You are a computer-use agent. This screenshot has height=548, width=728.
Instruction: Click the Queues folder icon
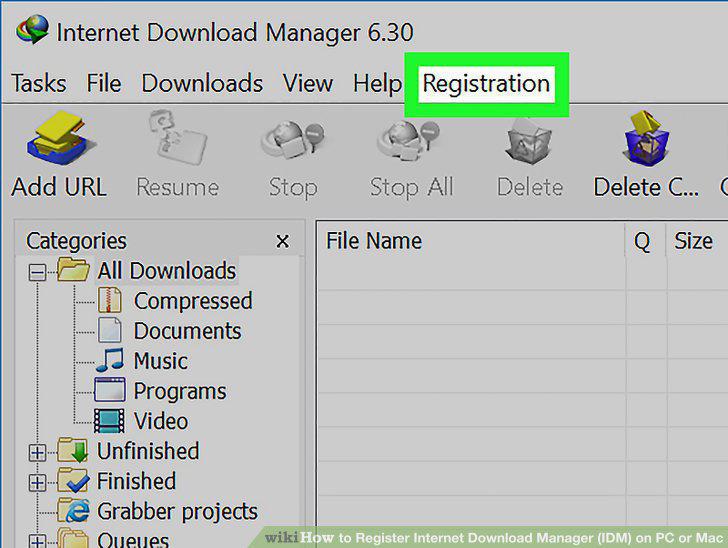coord(73,539)
